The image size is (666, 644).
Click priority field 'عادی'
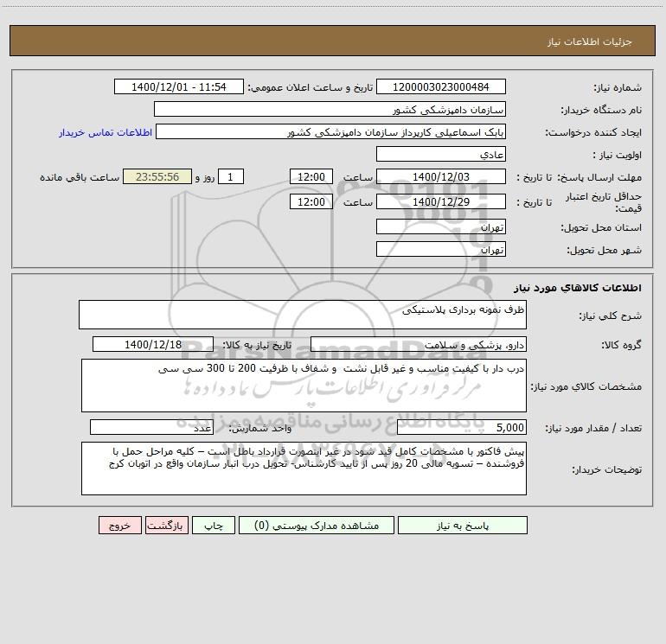click(441, 154)
